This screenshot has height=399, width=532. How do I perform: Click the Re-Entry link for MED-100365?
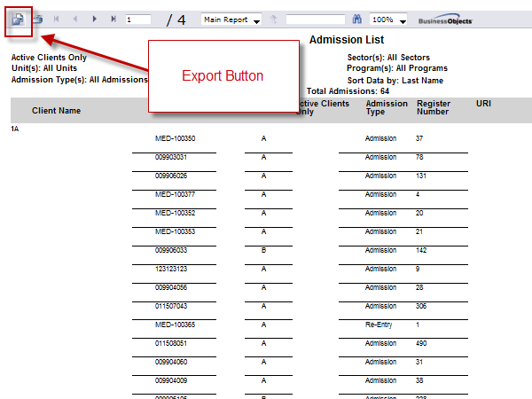[x=379, y=325]
